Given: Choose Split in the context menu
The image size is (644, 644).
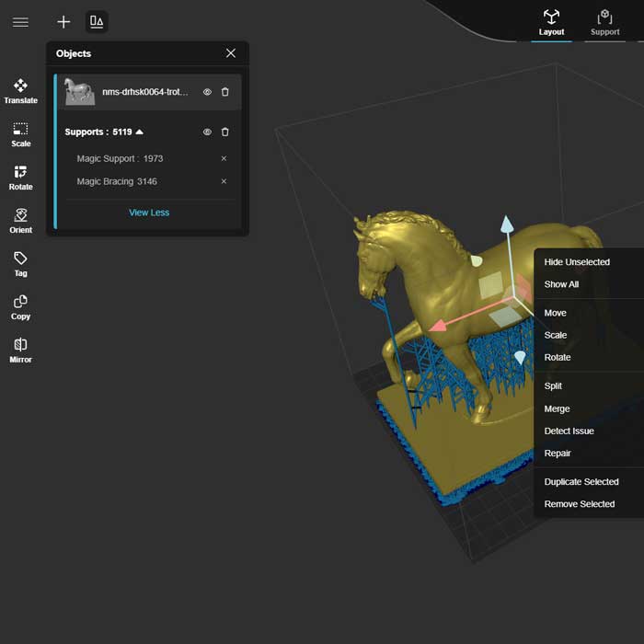Looking at the screenshot, I should [x=553, y=386].
